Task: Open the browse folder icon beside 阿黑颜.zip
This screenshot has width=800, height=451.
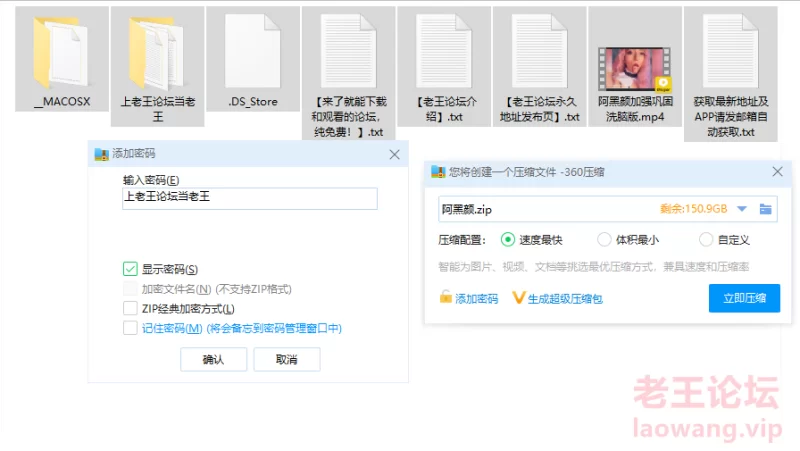Action: (765, 209)
